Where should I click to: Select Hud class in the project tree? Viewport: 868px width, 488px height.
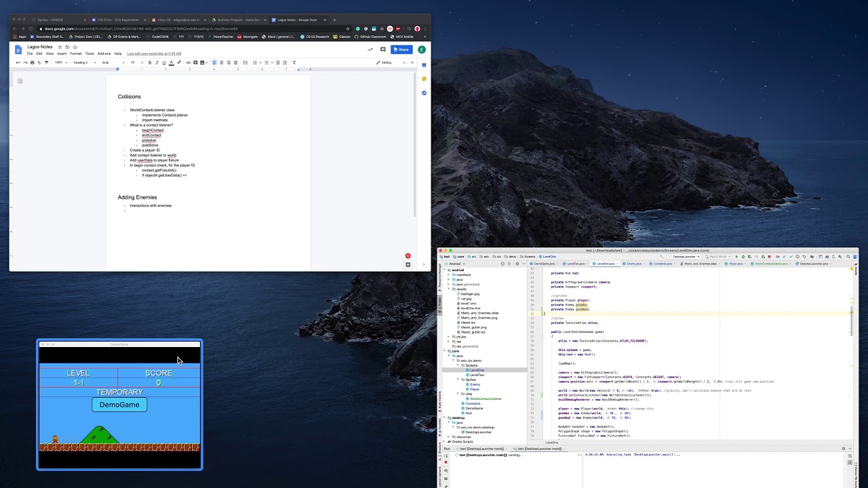468,413
